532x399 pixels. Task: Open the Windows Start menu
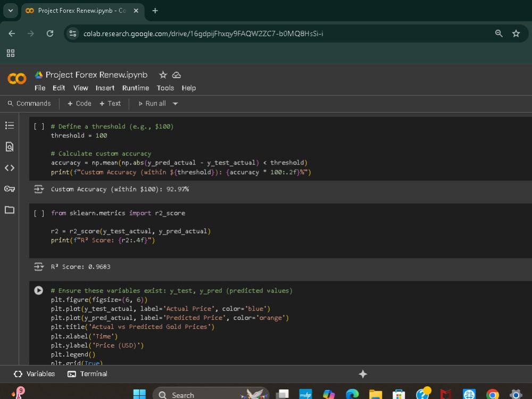(x=139, y=394)
